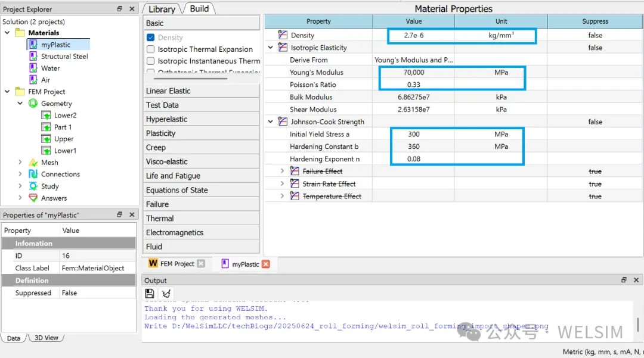Expand the Temperature Effect row

pos(282,196)
